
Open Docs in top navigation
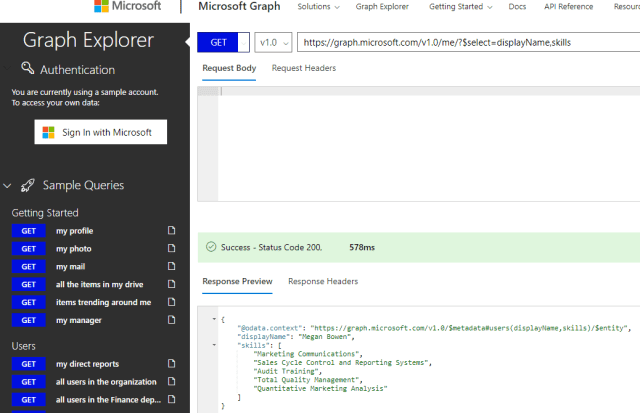[x=517, y=7]
